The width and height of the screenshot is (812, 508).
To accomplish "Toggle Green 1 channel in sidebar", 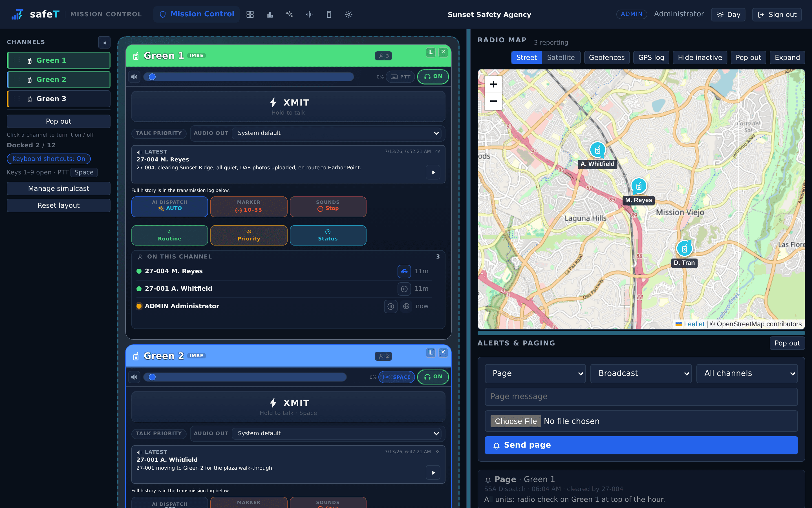I will click(59, 60).
